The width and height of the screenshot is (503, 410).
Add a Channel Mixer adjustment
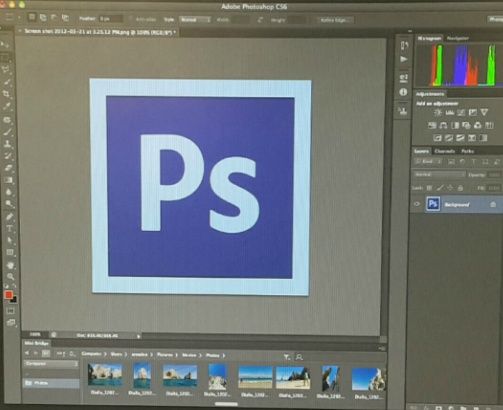pos(478,125)
